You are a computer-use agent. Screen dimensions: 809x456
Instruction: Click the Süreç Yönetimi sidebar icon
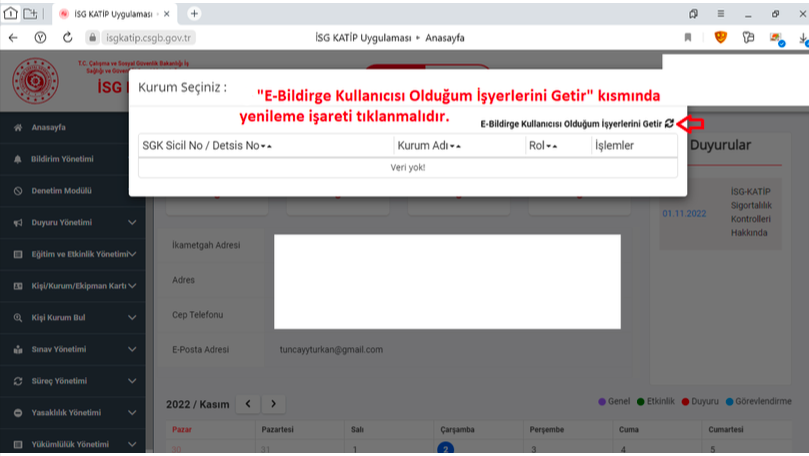pyautogui.click(x=18, y=381)
